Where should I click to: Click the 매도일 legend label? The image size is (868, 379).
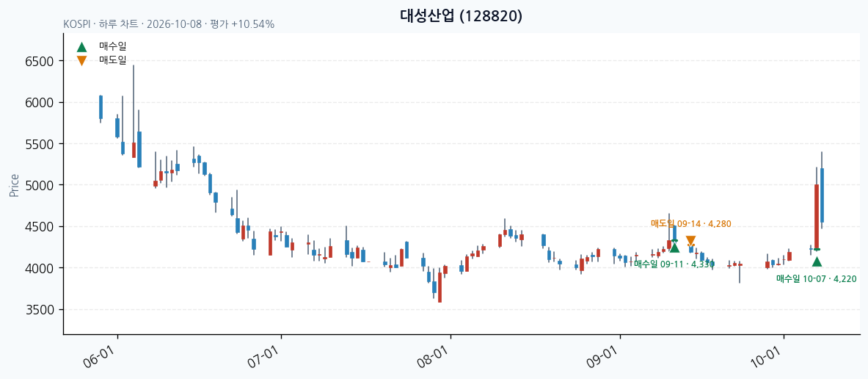click(x=113, y=60)
